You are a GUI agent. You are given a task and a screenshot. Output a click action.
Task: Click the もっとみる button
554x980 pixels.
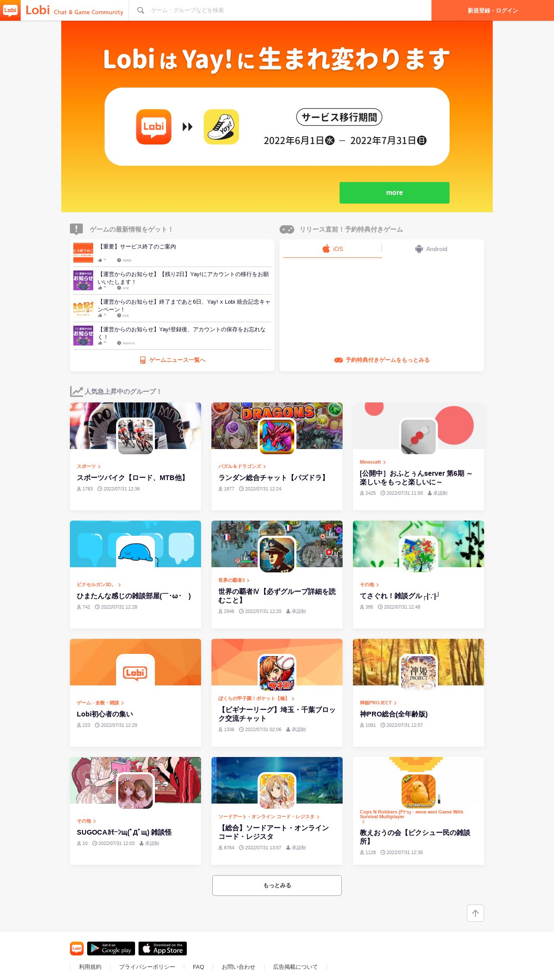tap(277, 886)
